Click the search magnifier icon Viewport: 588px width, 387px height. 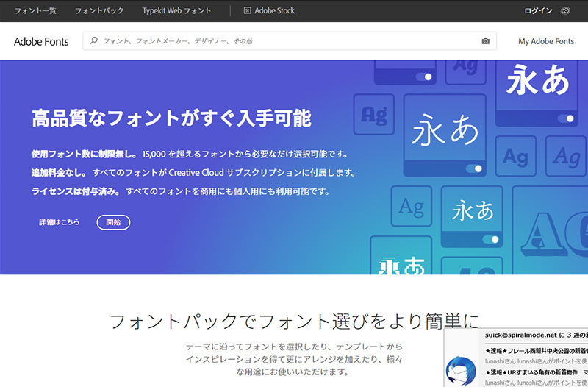pos(94,40)
